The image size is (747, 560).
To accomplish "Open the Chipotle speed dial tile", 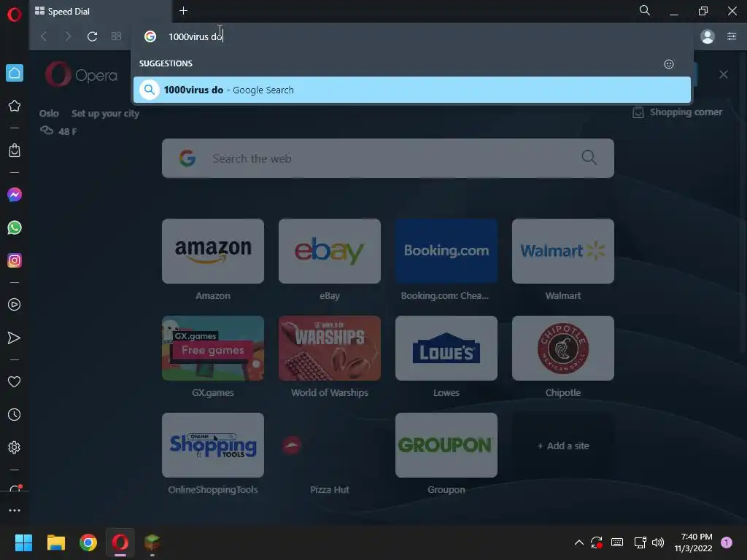I will coord(563,348).
